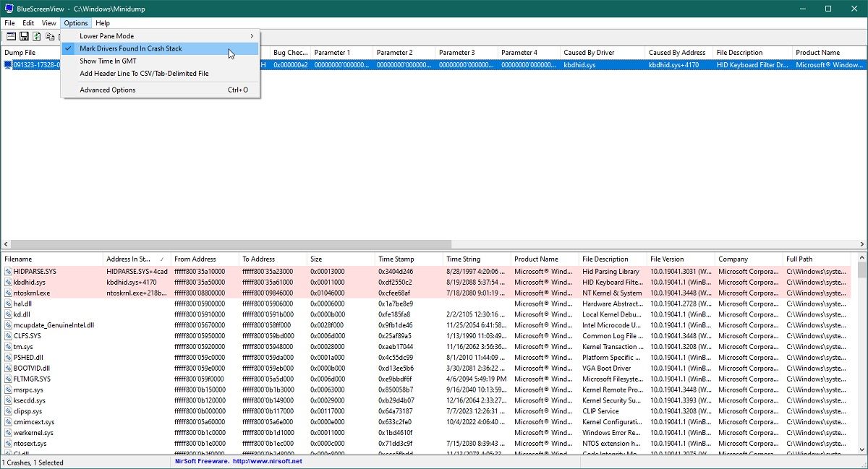Screen dimensions: 868x469
Task: Uncheck Mark Drivers Found In Crash Stack
Action: (x=130, y=48)
